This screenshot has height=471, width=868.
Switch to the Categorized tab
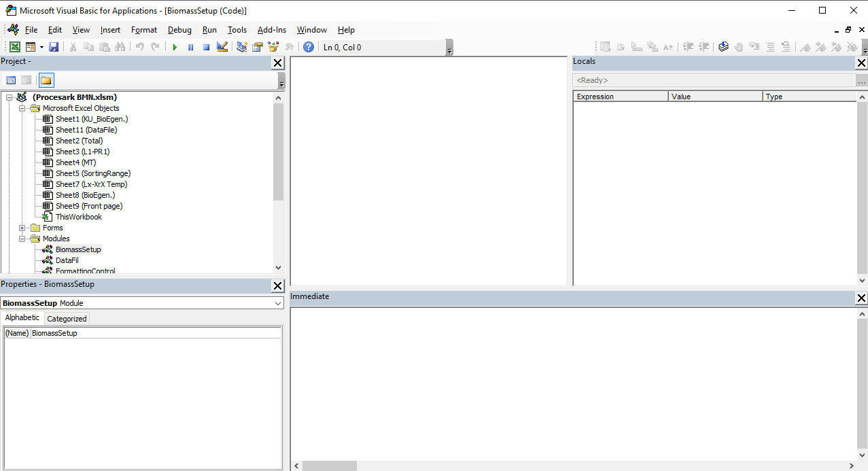pyautogui.click(x=67, y=319)
